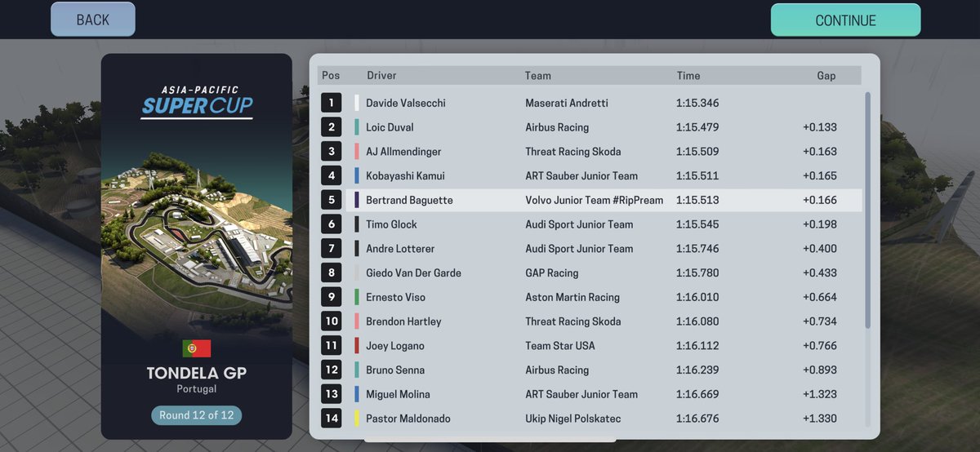The image size is (980, 452).
Task: Tap Davide Valsecchi's white team color swatch
Action: [x=357, y=103]
